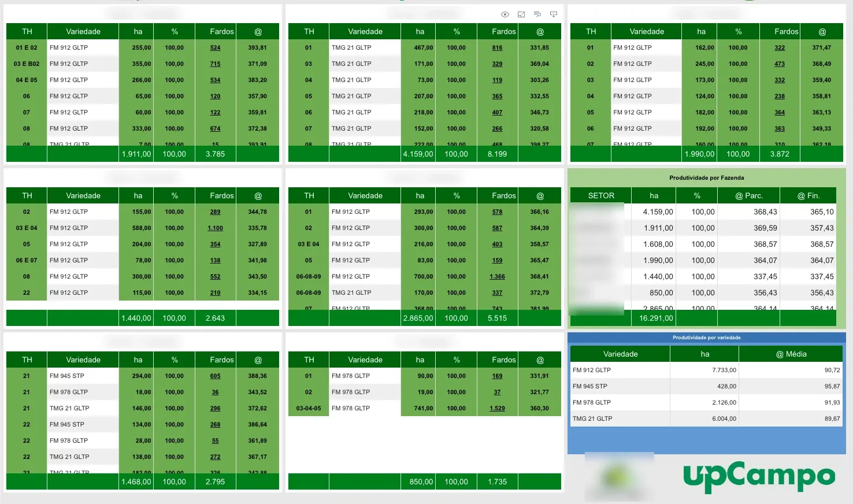Select the 393,81 arroba value cell
The image size is (853, 504).
258,48
